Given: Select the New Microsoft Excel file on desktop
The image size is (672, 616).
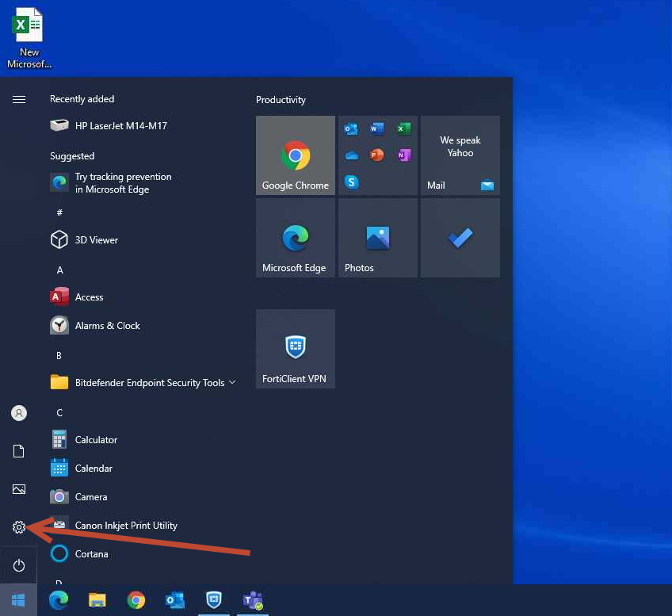Looking at the screenshot, I should (29, 38).
